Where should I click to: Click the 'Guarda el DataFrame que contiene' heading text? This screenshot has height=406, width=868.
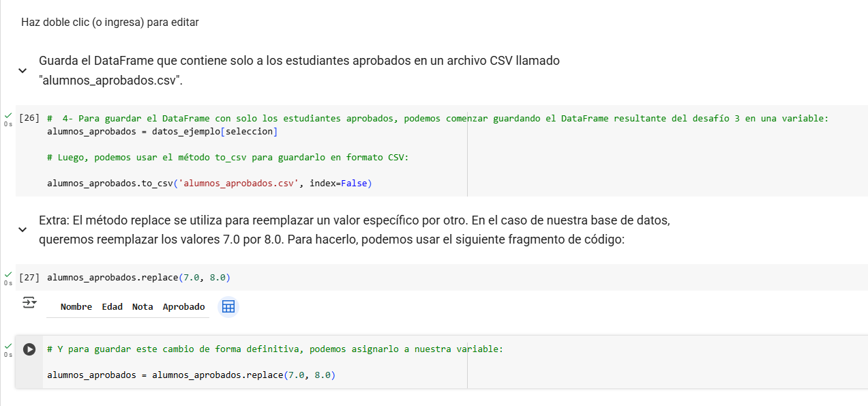tap(299, 70)
